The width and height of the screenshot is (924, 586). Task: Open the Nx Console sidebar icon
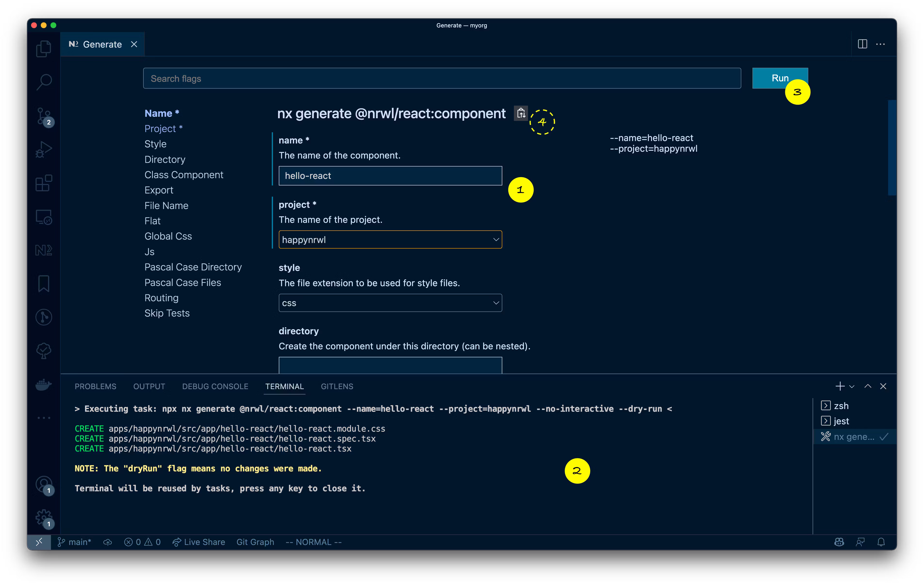[43, 250]
